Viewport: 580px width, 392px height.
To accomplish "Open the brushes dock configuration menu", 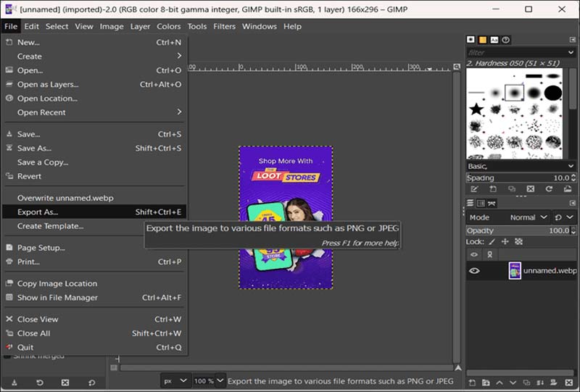I will [572, 40].
